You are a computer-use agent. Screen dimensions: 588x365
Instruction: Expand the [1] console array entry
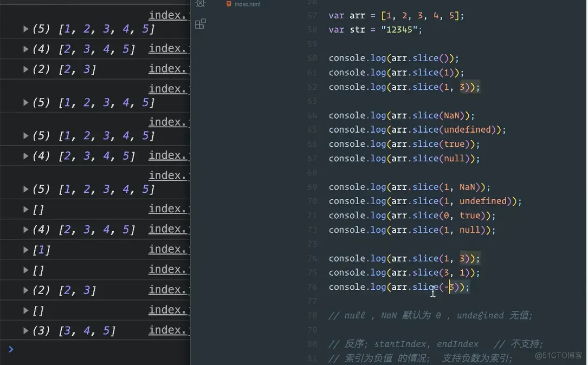click(25, 250)
